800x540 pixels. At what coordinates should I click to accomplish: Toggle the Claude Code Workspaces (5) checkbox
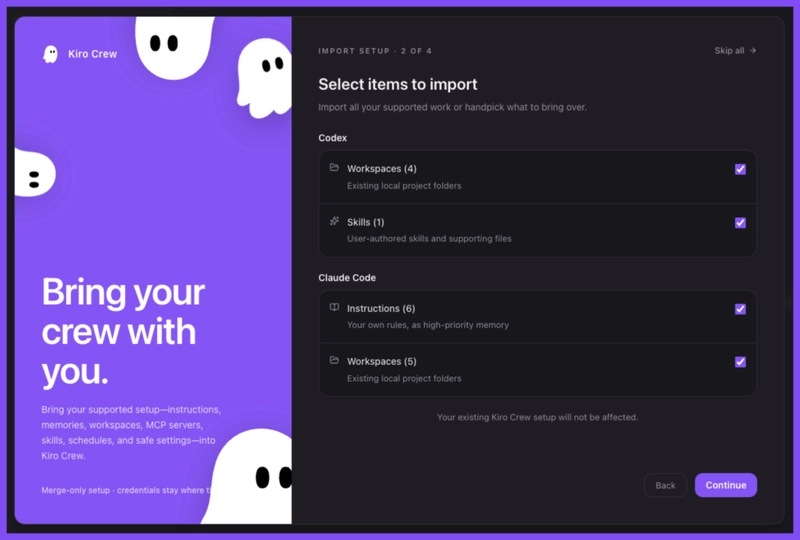point(740,362)
